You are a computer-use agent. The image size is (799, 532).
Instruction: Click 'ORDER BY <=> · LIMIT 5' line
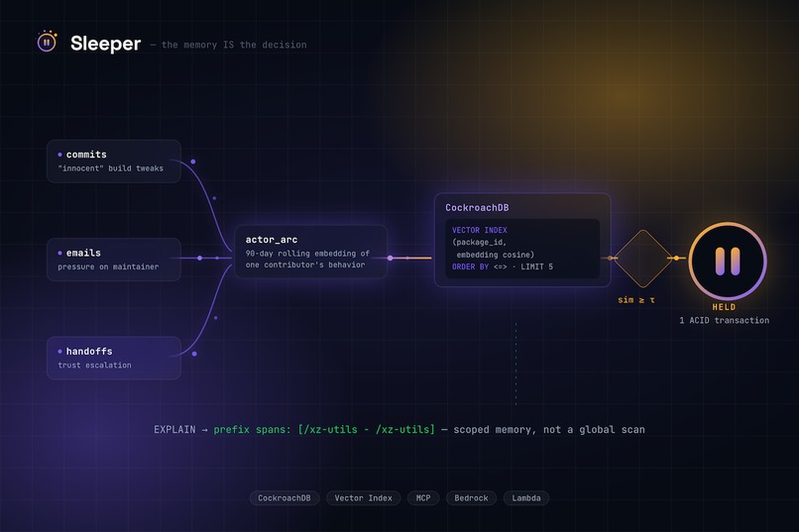503,266
